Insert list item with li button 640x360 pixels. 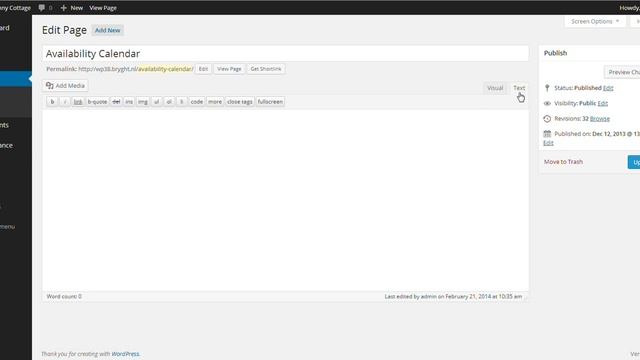point(182,102)
